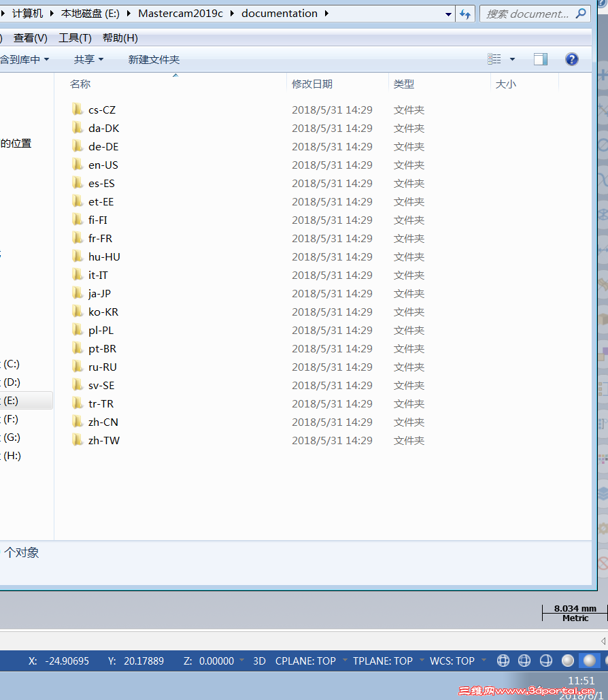Open address bar history dropdown arrow
This screenshot has width=608, height=700.
coord(448,14)
